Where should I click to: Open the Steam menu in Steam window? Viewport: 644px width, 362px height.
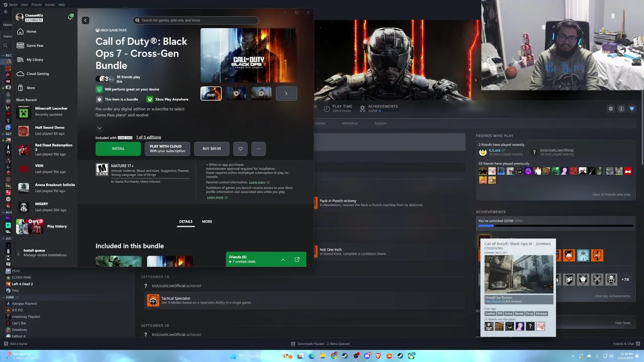[x=13, y=5]
